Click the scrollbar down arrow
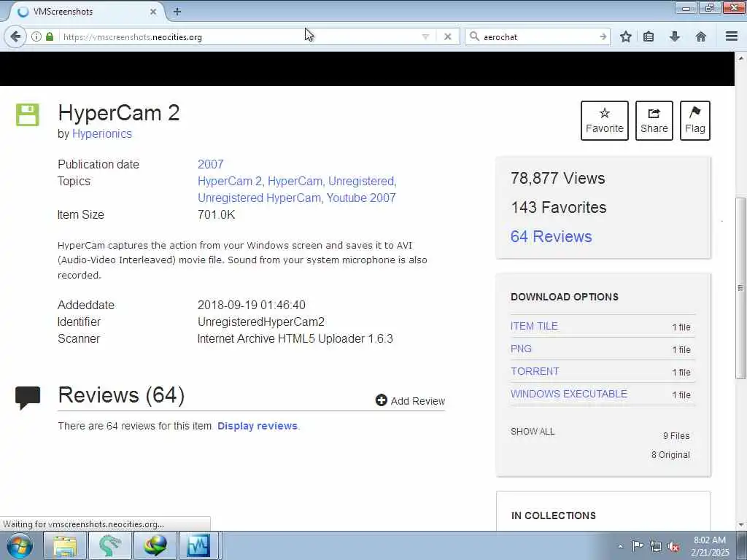 [x=740, y=525]
